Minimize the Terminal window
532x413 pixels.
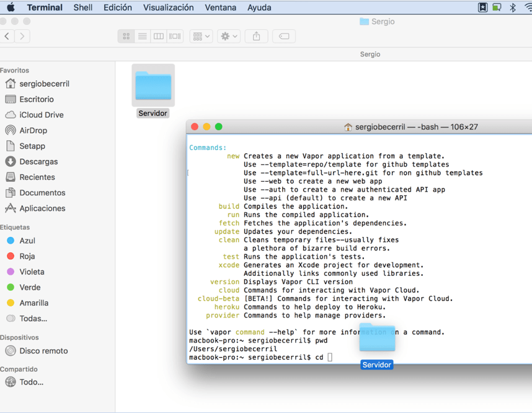coord(206,127)
